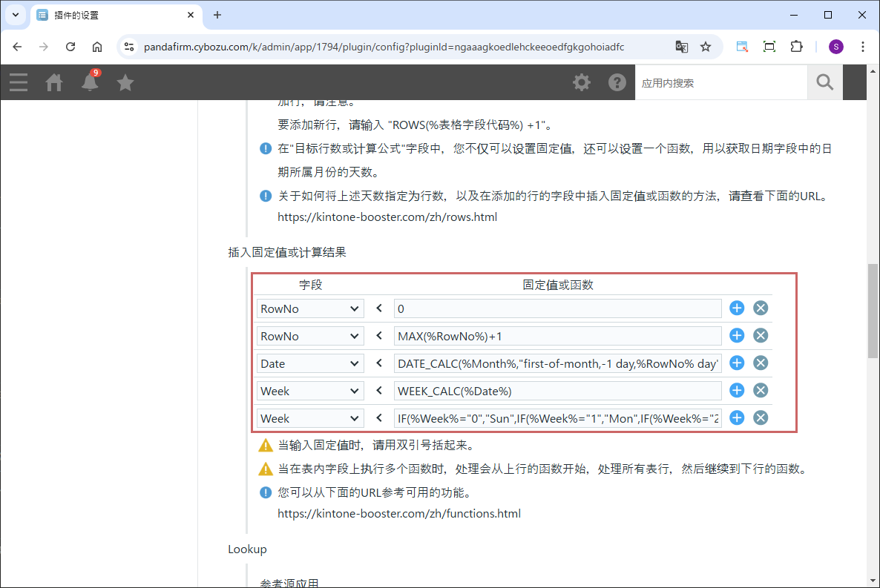
Task: Click the 应用内搜索 search box
Action: [720, 82]
